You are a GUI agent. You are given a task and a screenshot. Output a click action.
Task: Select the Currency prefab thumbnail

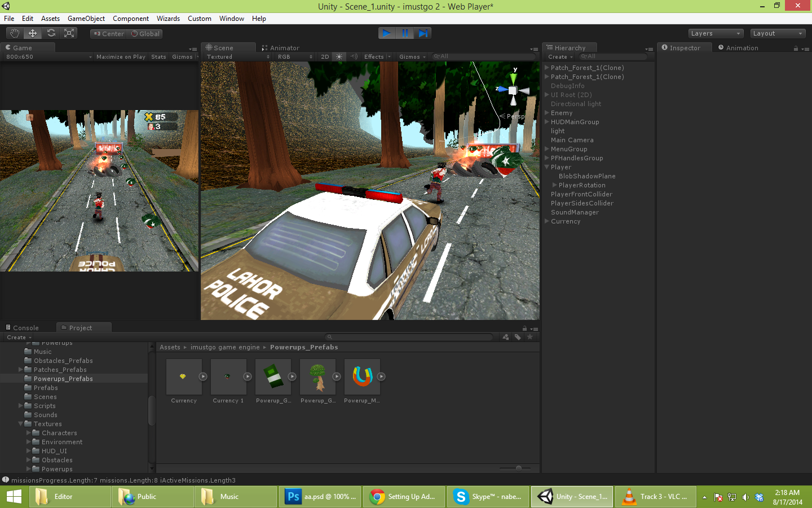point(184,376)
